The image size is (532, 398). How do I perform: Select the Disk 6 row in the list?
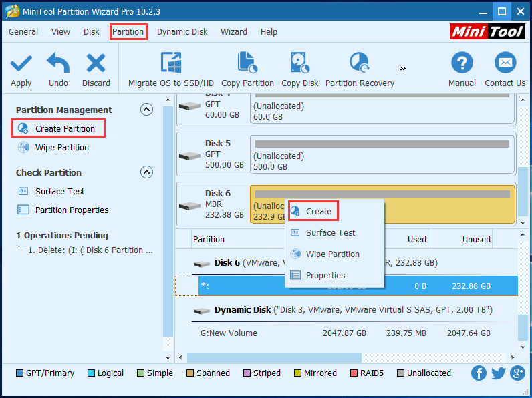(x=354, y=262)
